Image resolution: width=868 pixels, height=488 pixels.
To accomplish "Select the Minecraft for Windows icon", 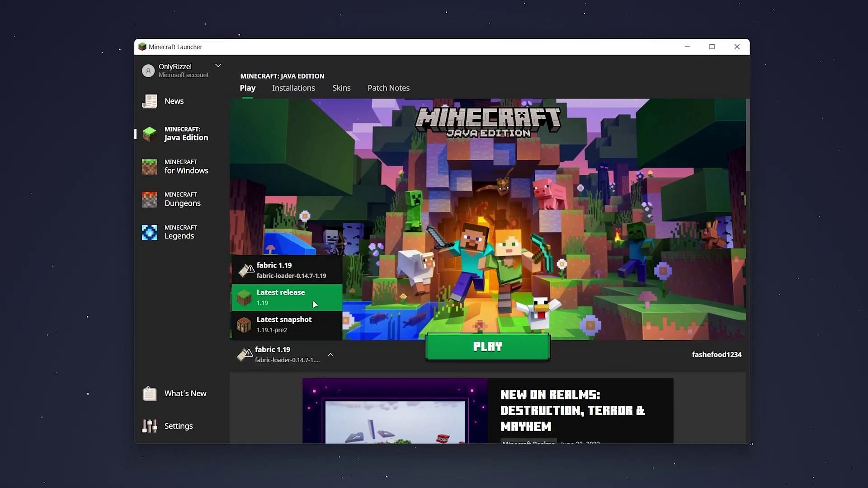I will (150, 166).
